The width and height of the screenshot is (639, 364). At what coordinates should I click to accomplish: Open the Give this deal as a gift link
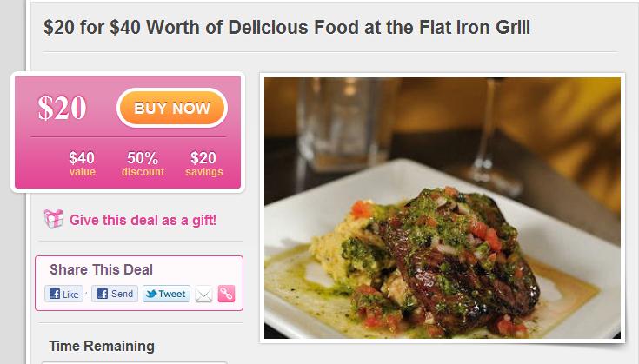pyautogui.click(x=143, y=221)
